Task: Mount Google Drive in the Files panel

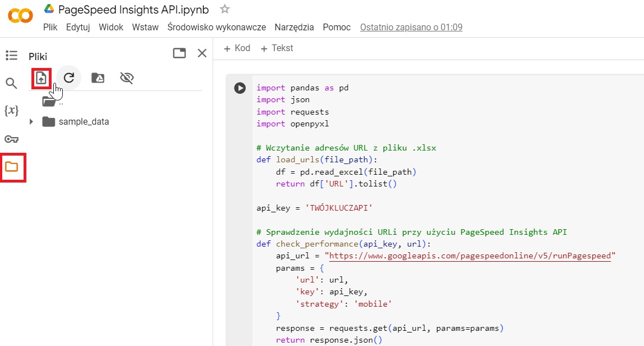Action: pos(98,78)
